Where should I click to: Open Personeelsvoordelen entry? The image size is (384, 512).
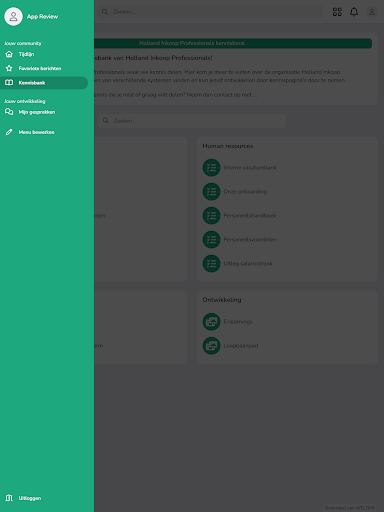[250, 240]
